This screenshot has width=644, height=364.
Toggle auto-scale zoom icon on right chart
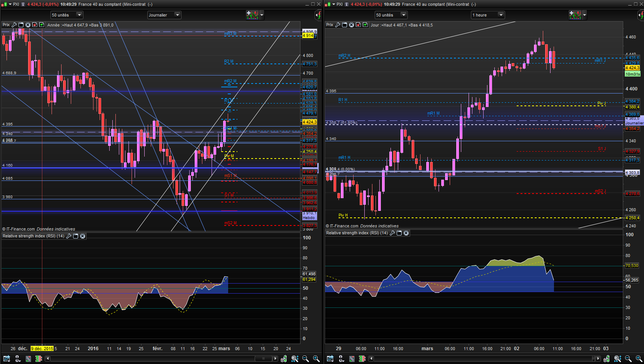[617, 359]
